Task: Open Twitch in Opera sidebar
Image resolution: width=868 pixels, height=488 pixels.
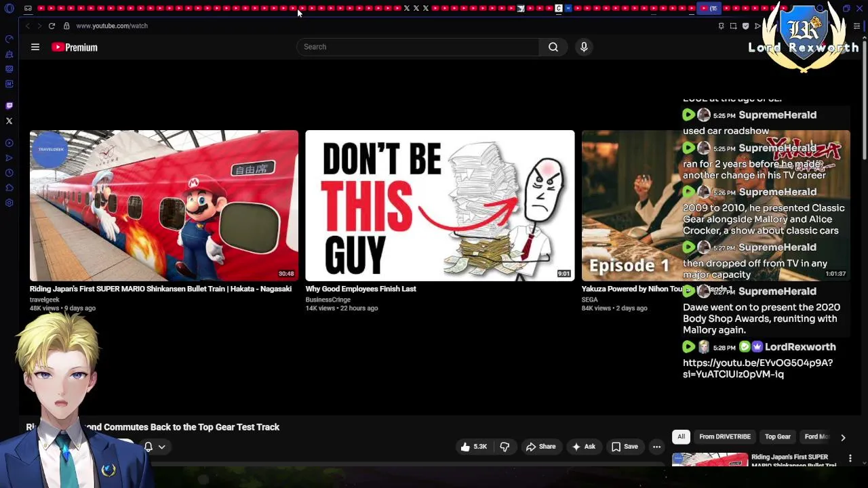Action: click(9, 106)
